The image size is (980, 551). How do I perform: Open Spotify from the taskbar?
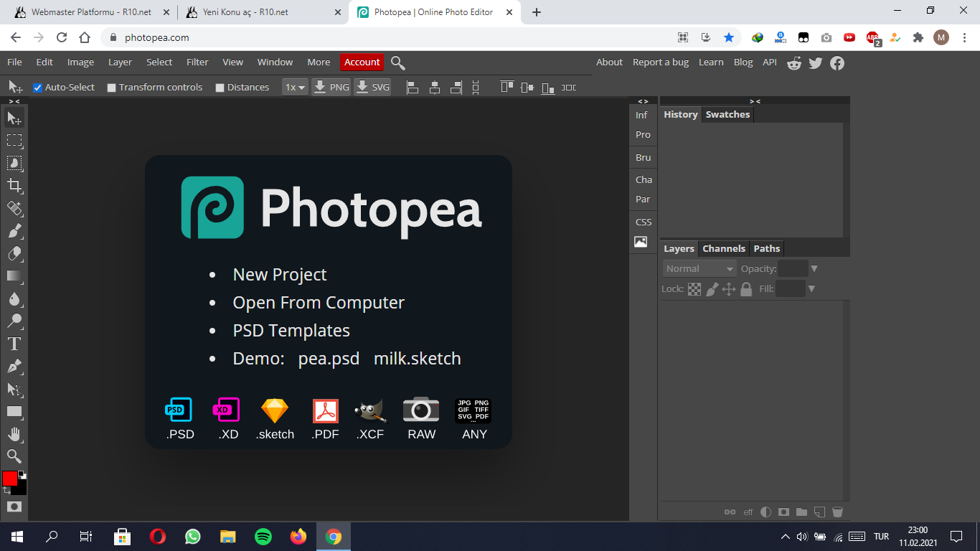(x=263, y=536)
